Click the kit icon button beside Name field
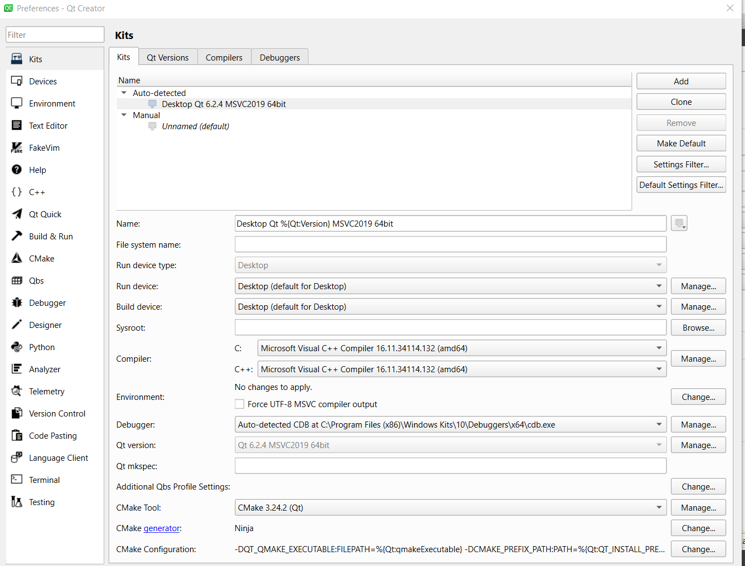The width and height of the screenshot is (748, 568). 679,224
